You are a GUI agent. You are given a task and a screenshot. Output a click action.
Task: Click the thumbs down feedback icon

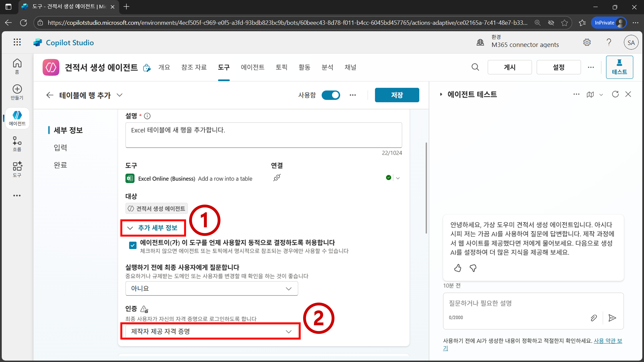tap(473, 268)
